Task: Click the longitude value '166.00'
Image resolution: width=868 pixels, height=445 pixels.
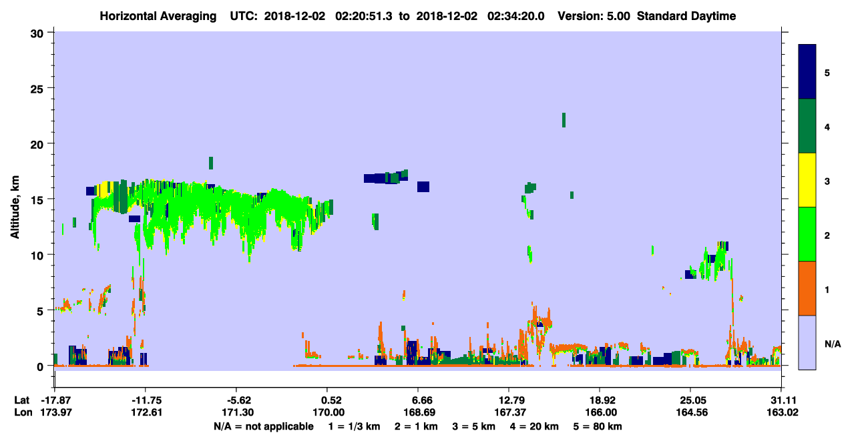Action: coord(602,413)
